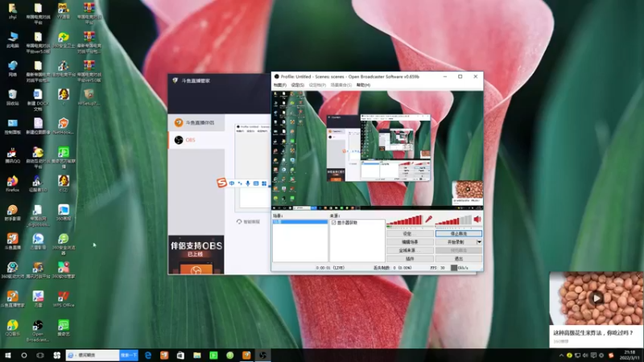Open the 斗鱼直播 desktop shortcut

point(12,242)
